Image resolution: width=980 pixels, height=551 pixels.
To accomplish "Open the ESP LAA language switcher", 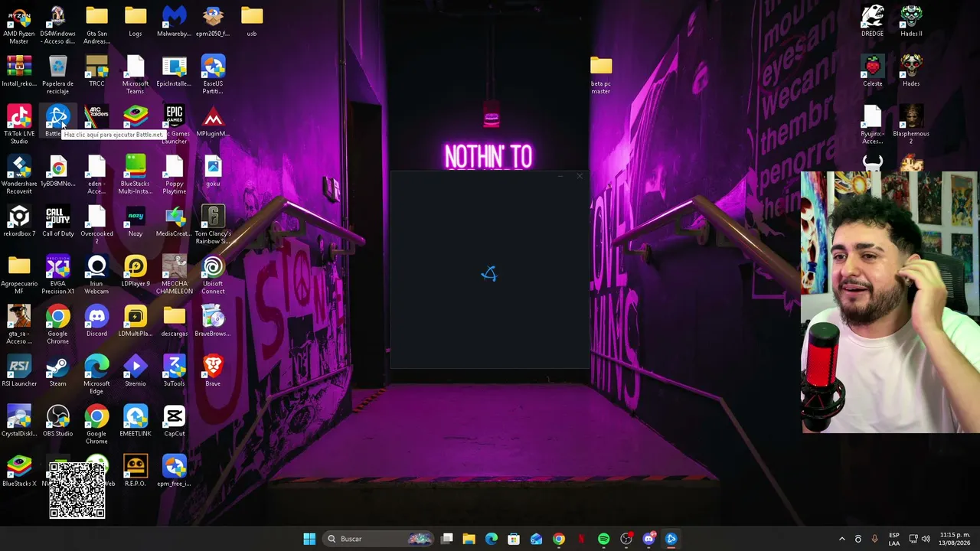I will click(x=894, y=539).
